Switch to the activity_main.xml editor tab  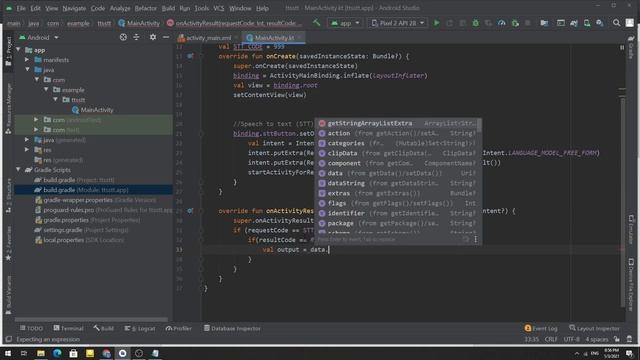coord(208,38)
